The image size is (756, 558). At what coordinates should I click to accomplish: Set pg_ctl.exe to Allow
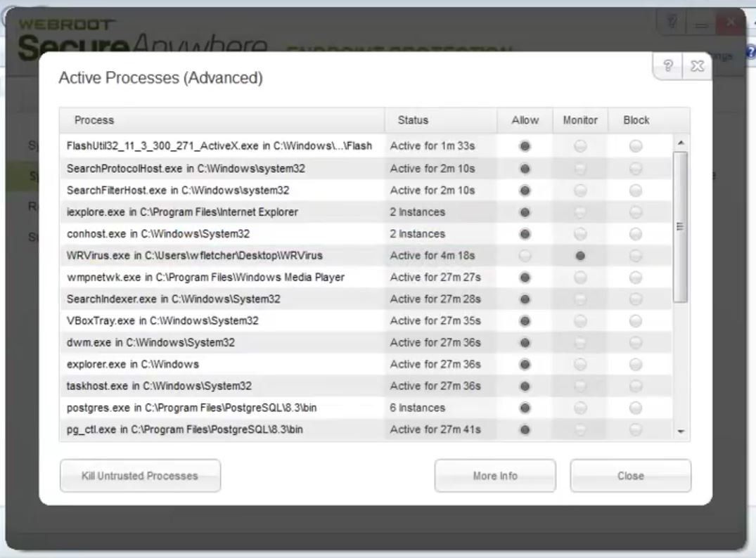click(x=525, y=430)
